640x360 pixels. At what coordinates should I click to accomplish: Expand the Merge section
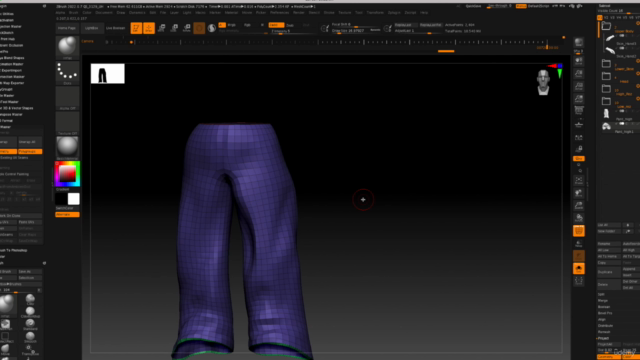coord(603,300)
